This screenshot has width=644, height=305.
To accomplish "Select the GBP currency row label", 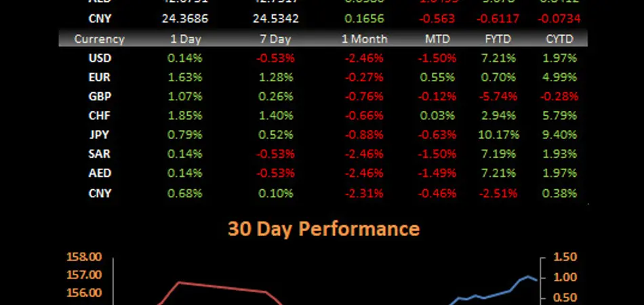I will click(100, 96).
